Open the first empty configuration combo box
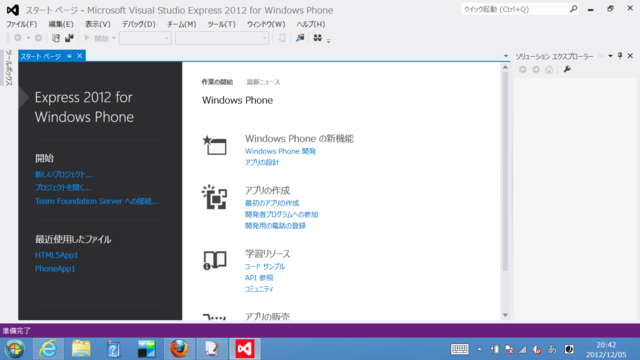This screenshot has height=360, width=640. (x=145, y=38)
